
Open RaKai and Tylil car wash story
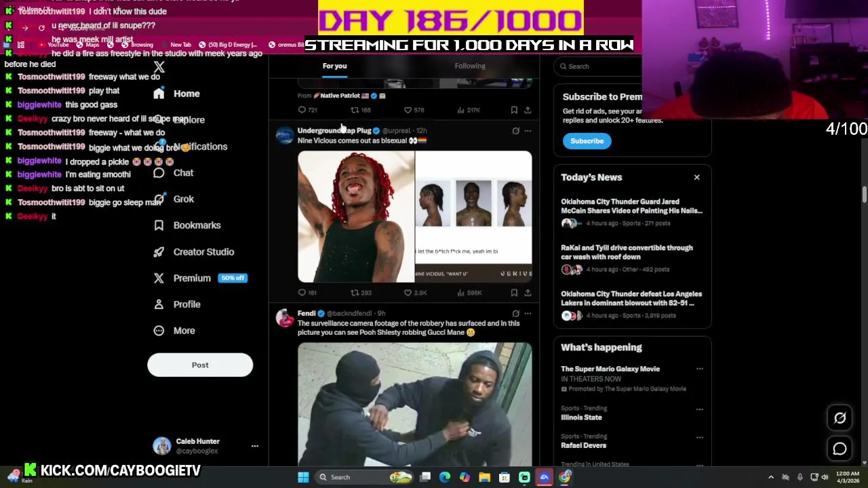631,258
